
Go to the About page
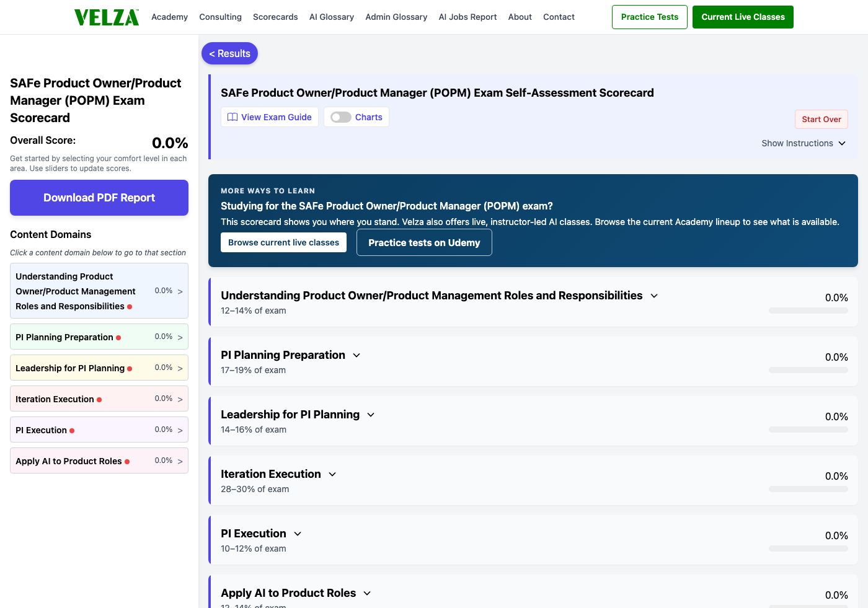coord(520,17)
